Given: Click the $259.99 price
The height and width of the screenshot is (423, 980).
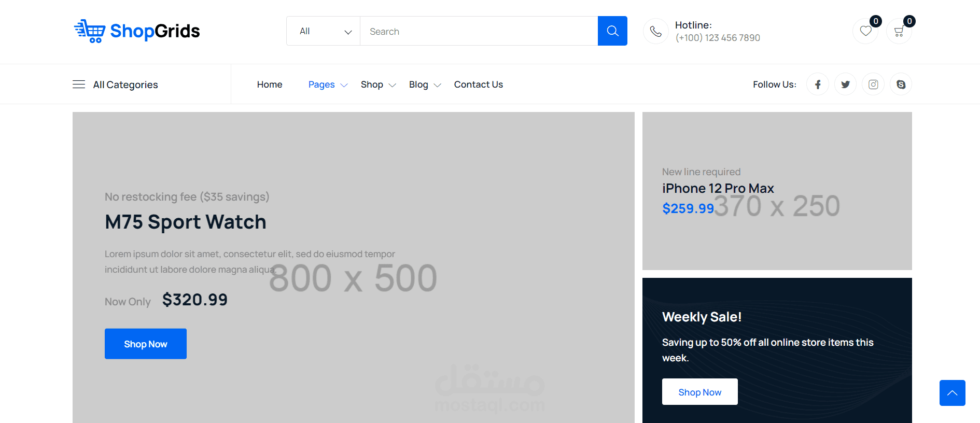Looking at the screenshot, I should coord(688,208).
